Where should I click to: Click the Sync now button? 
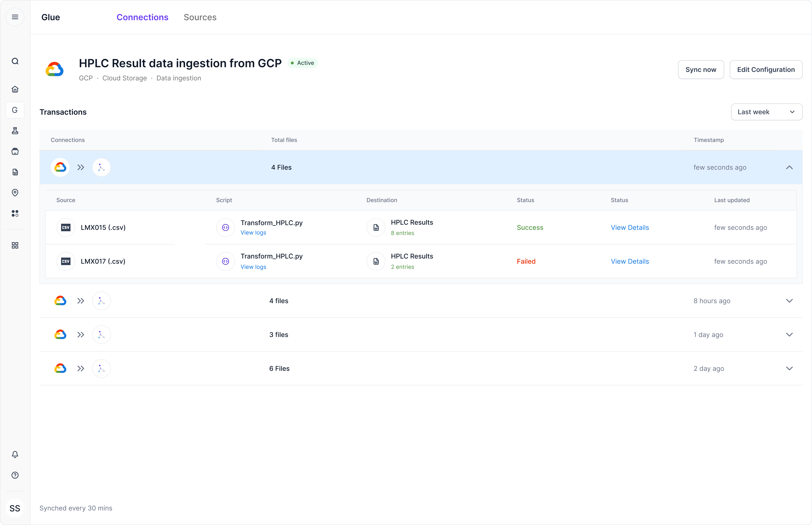coord(701,70)
